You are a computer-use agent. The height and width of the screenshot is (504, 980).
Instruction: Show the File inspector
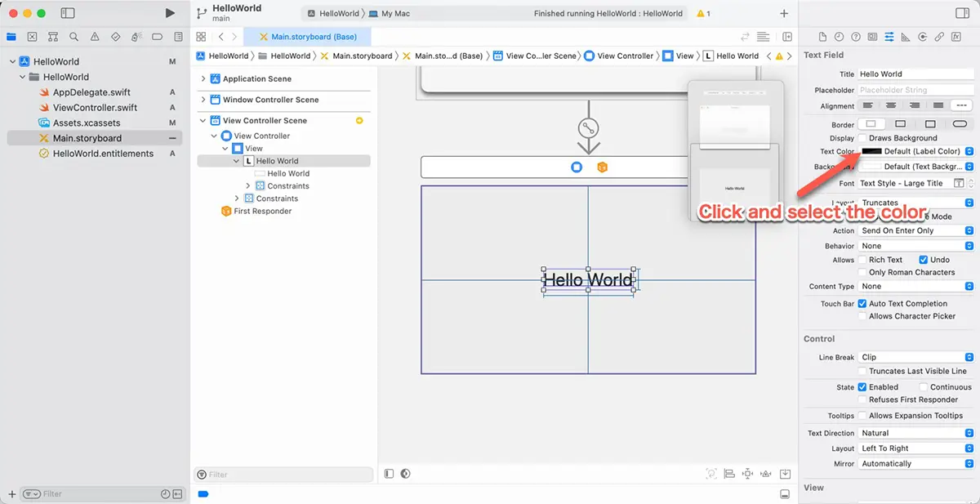click(x=822, y=37)
